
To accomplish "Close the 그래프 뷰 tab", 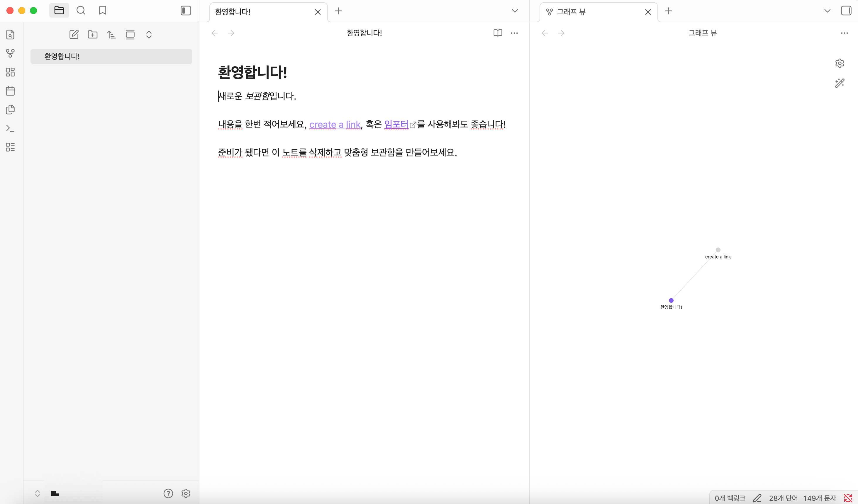I will (648, 12).
